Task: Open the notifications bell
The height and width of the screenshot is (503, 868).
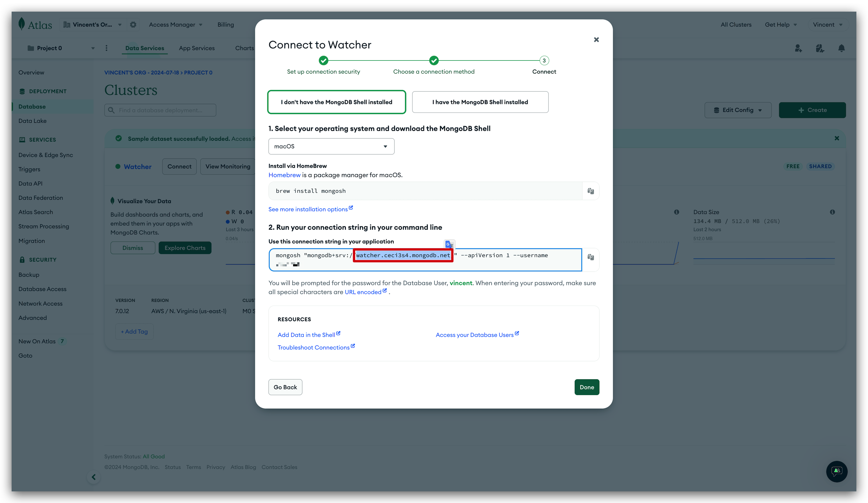Action: (x=841, y=48)
